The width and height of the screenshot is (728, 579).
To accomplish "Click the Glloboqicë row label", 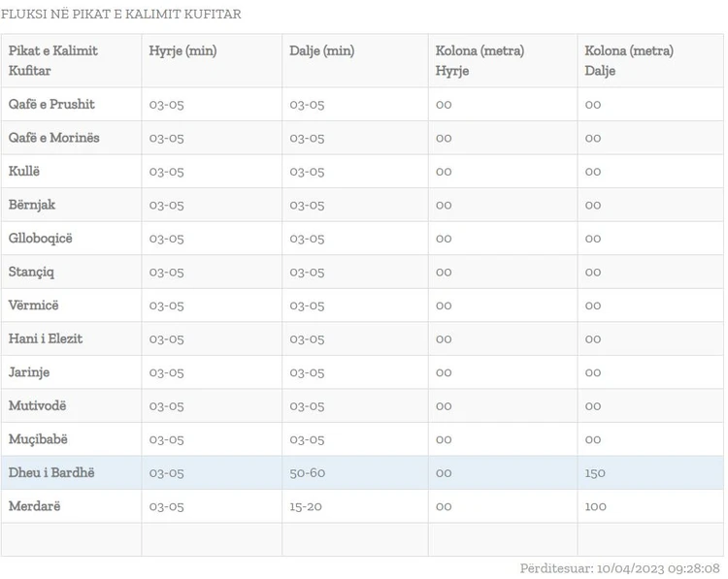I will [41, 239].
